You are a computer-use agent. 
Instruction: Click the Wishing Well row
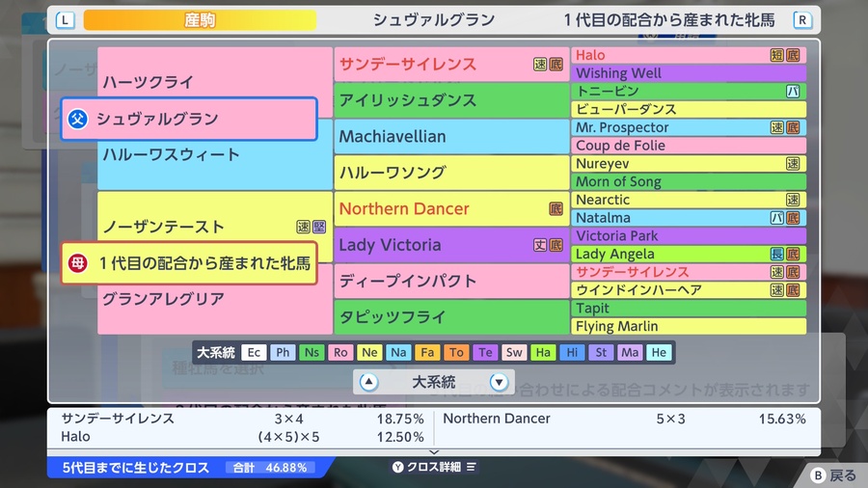click(689, 73)
